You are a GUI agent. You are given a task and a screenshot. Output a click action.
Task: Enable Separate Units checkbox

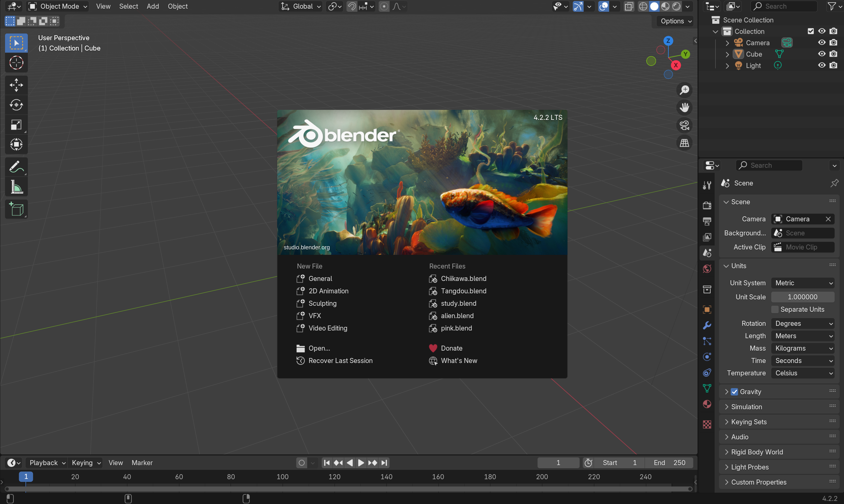coord(775,309)
